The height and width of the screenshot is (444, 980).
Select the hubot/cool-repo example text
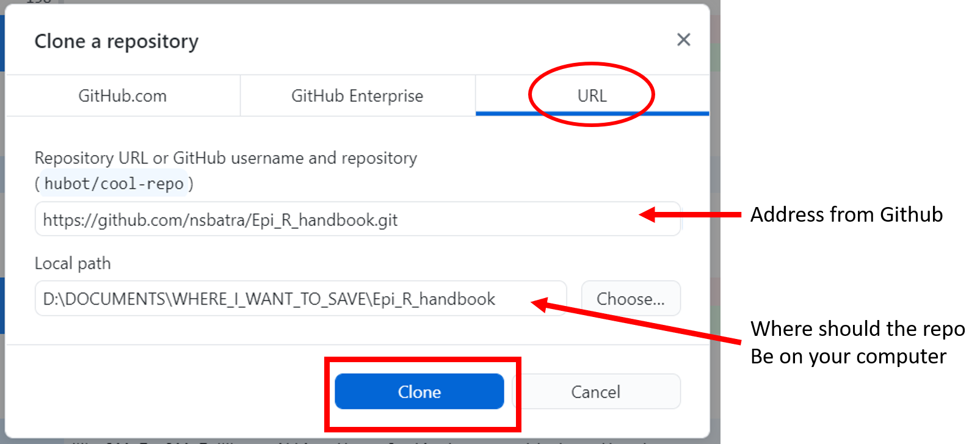click(x=114, y=184)
